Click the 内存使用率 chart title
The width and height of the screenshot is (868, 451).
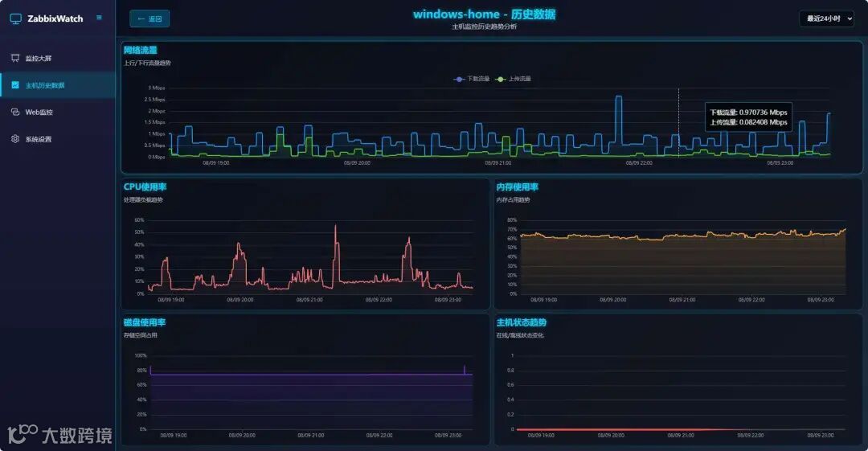coord(517,187)
